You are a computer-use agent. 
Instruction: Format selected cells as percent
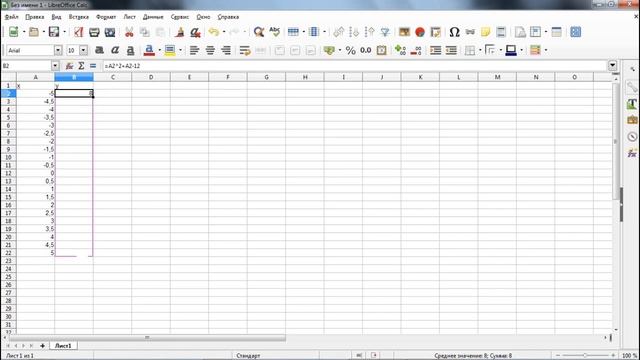coord(350,50)
